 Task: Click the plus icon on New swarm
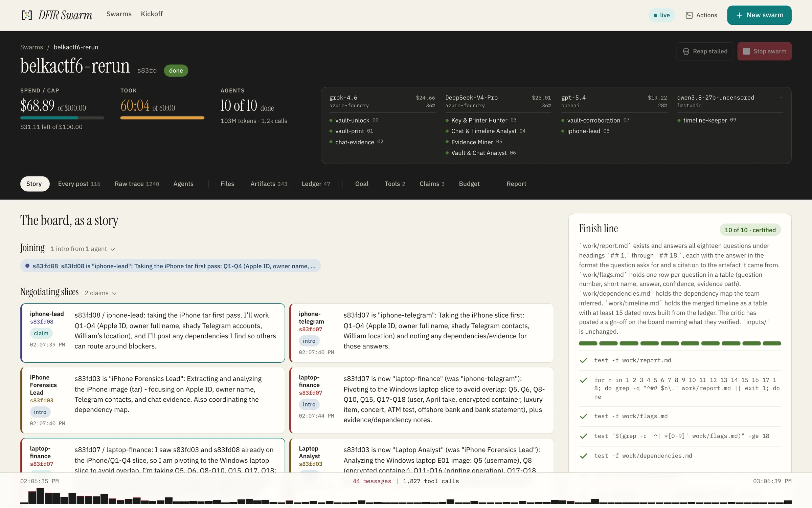739,15
